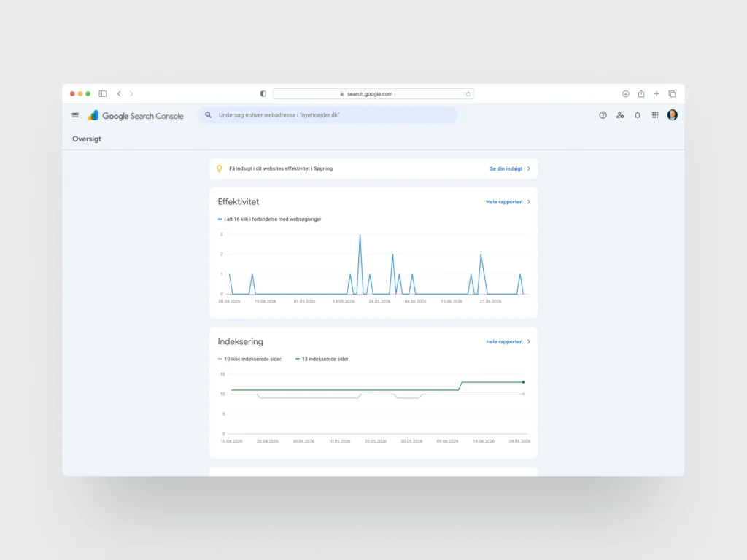Open 'Se din indsigt' link
This screenshot has height=560, width=747.
pyautogui.click(x=506, y=168)
